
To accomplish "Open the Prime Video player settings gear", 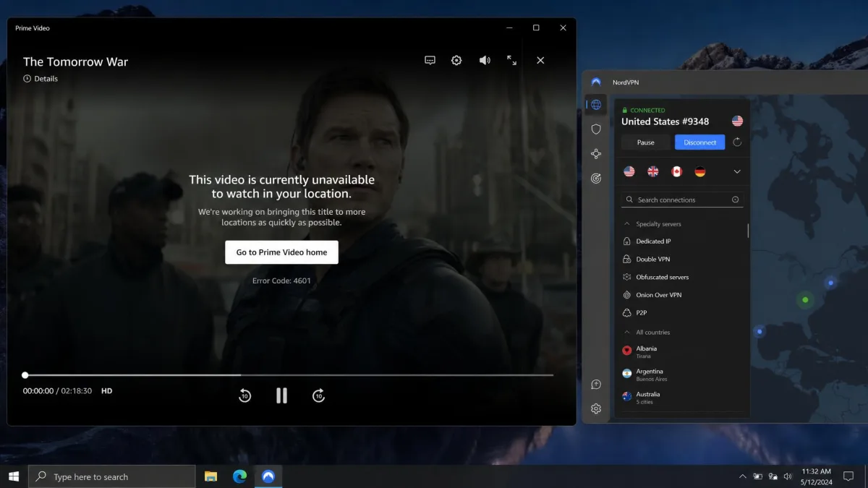I will (456, 60).
